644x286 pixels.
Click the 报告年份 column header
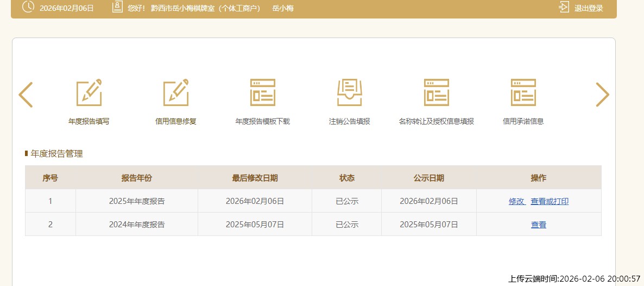137,178
